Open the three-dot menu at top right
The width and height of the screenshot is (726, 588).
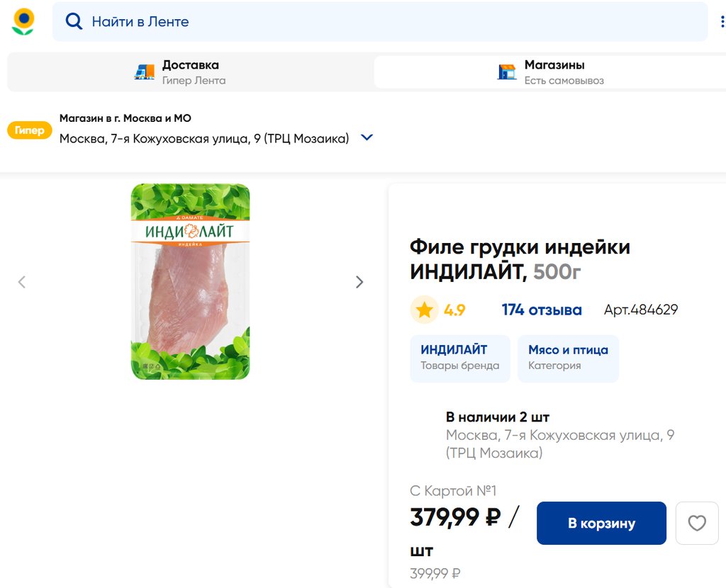(x=722, y=21)
